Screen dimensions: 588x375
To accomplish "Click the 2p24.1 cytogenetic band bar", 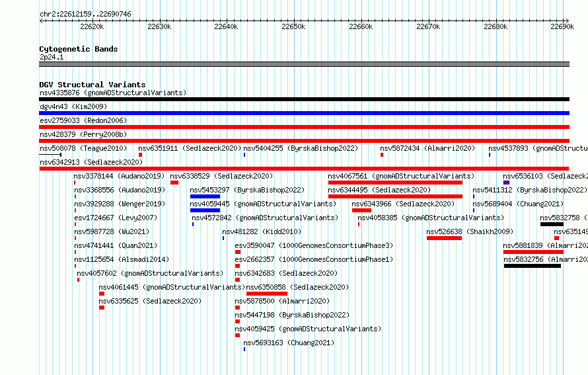I will coord(304,64).
